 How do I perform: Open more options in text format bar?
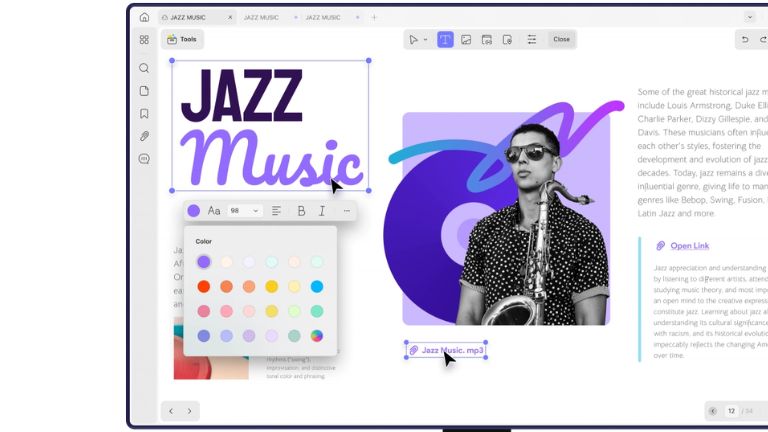pyautogui.click(x=347, y=211)
